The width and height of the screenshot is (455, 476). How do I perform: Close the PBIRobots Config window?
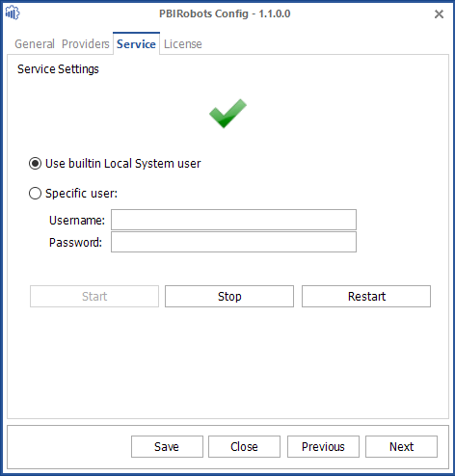439,14
